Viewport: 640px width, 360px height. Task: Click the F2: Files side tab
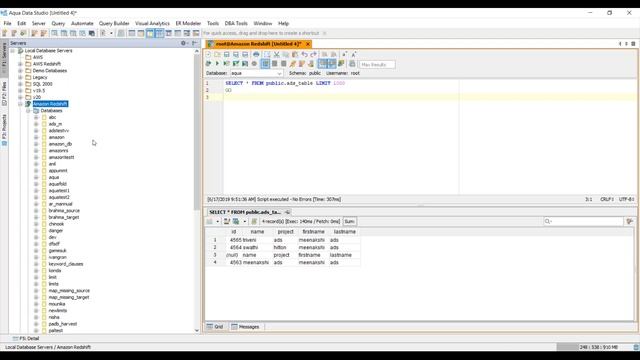point(4,93)
